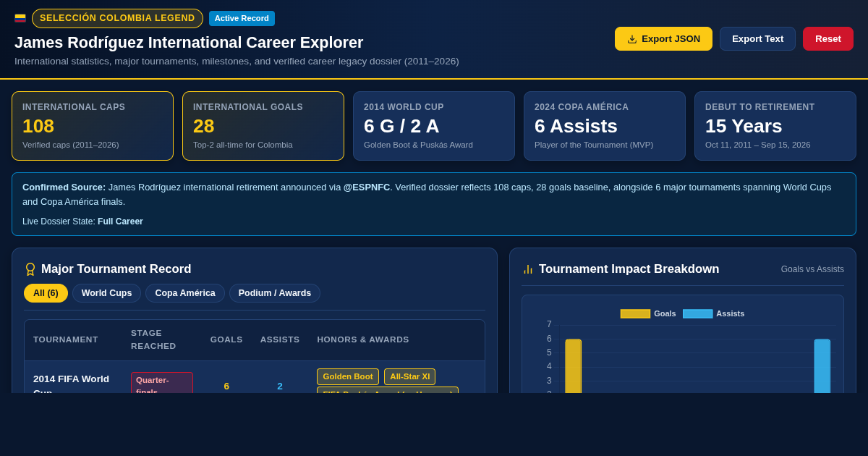Click the Goals vs Assists label
Image resolution: width=868 pixels, height=456 pixels.
click(812, 269)
